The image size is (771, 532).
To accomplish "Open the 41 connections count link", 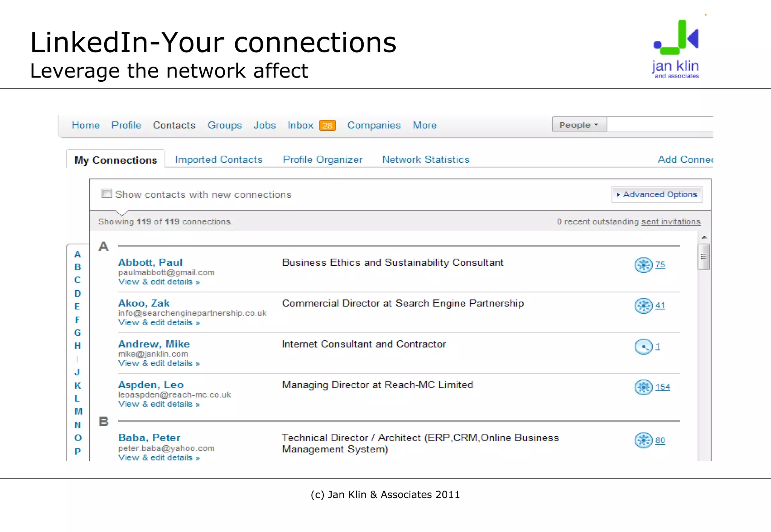I will click(660, 305).
